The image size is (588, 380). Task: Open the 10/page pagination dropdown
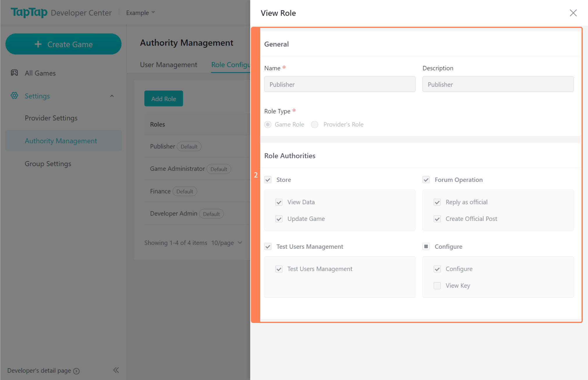[x=227, y=243]
